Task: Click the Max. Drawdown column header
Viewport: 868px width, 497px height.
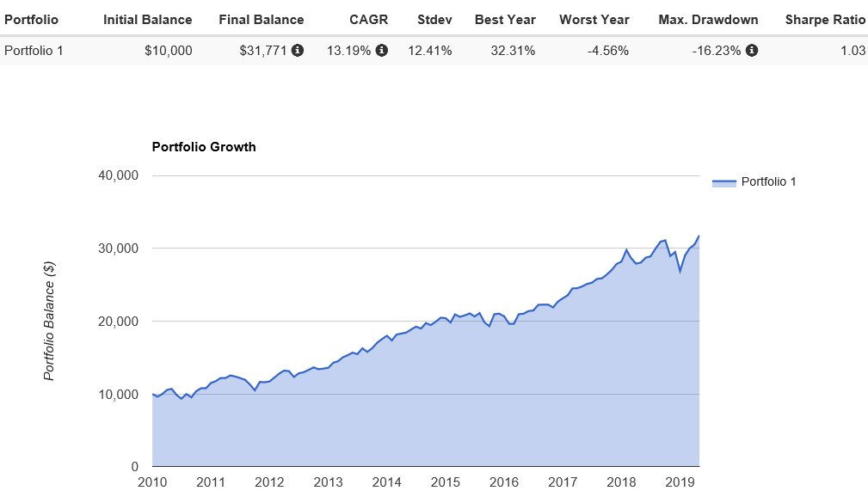Action: [708, 19]
